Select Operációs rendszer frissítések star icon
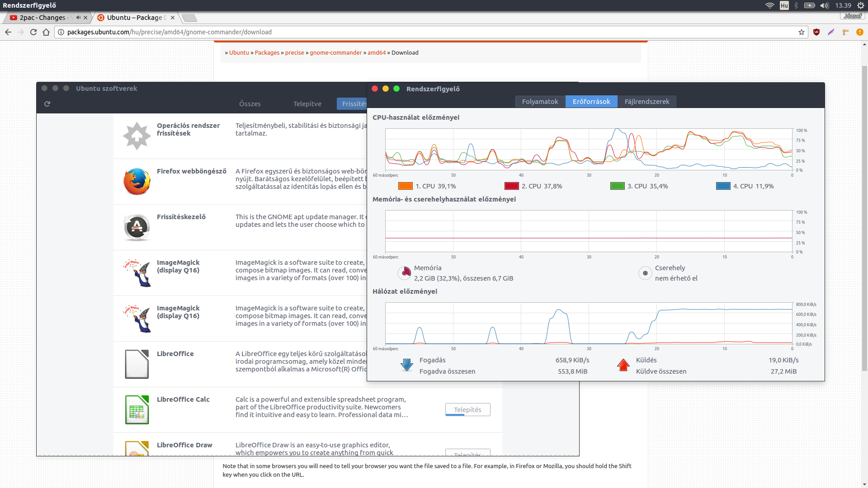The height and width of the screenshot is (488, 868). (137, 136)
